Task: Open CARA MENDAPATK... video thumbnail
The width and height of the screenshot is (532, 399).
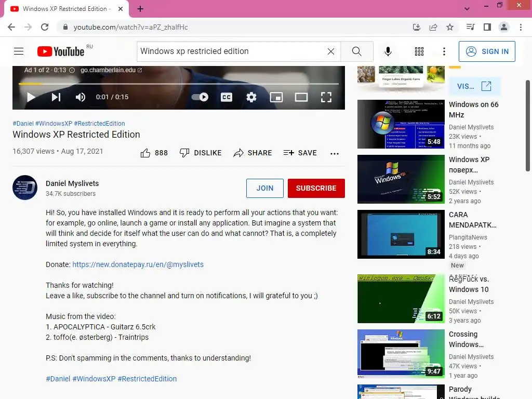Action: [x=401, y=234]
